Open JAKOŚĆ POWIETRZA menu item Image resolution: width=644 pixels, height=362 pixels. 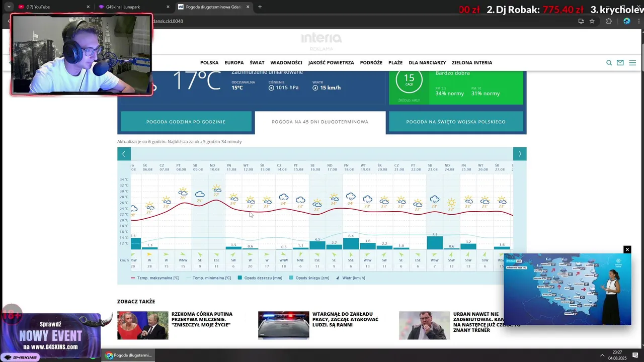tap(331, 63)
